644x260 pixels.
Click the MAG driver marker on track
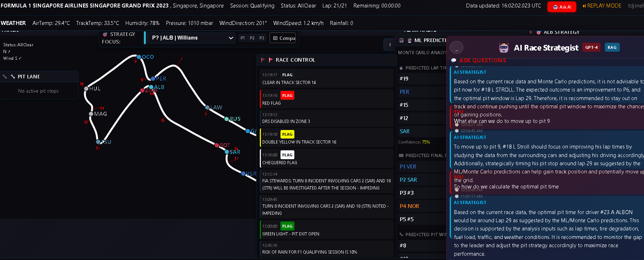click(91, 114)
